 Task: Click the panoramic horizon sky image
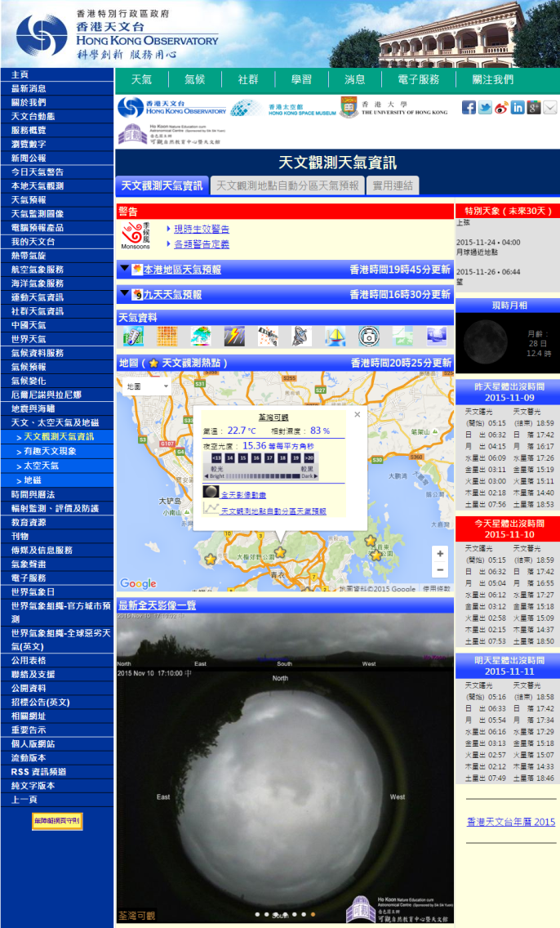click(x=285, y=640)
